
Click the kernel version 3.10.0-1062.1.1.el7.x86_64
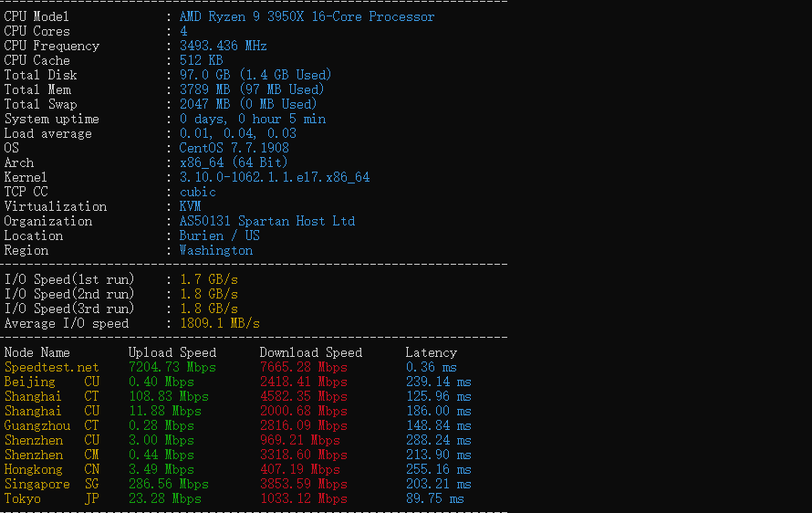pyautogui.click(x=274, y=177)
